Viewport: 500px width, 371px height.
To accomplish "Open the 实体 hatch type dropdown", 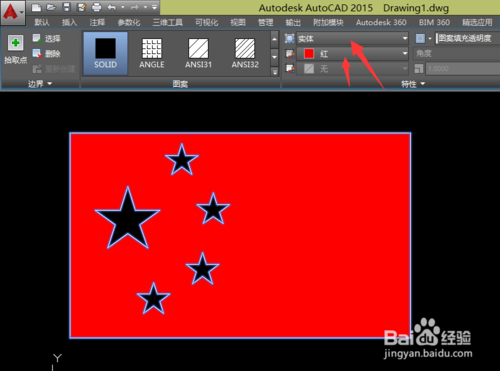I will pyautogui.click(x=352, y=38).
